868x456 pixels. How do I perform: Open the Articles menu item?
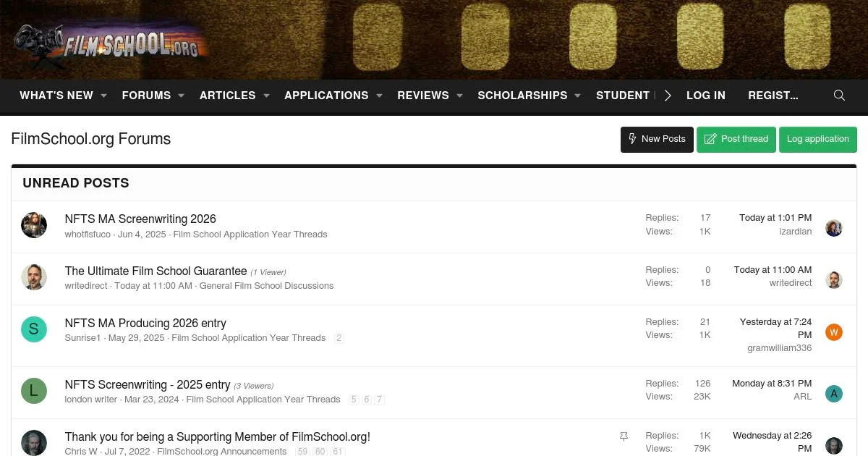tap(227, 96)
